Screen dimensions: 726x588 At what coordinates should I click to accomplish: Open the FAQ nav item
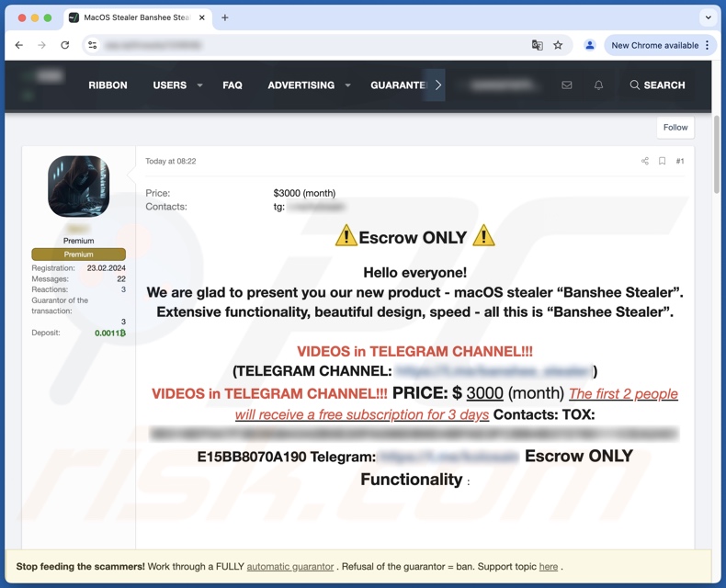point(233,85)
